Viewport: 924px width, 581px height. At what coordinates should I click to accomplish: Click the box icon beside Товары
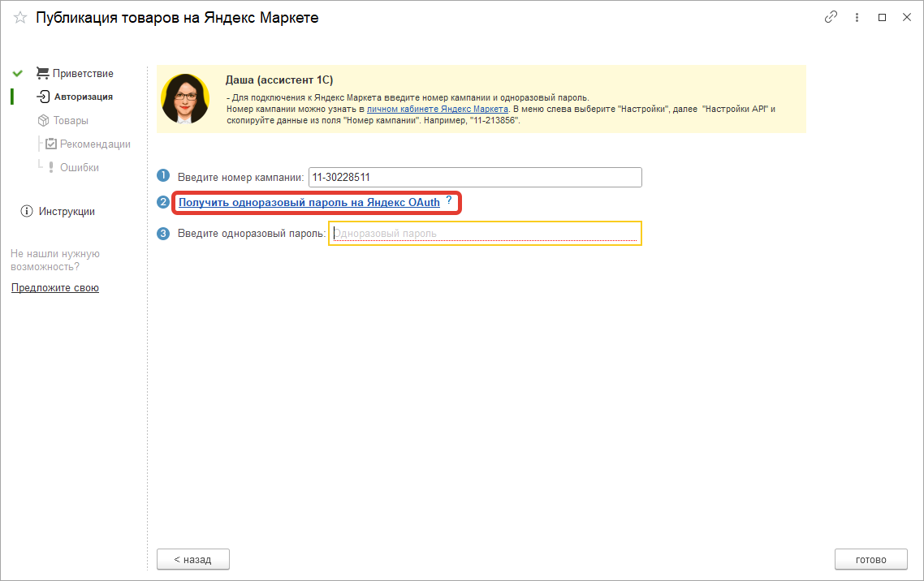pos(44,121)
